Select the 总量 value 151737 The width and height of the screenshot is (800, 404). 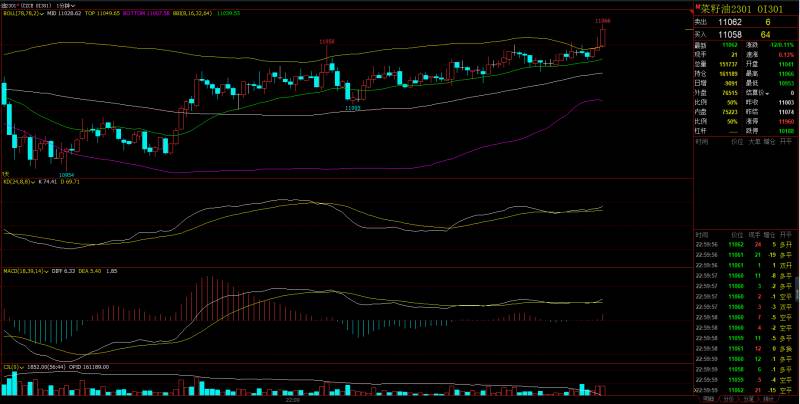coord(728,64)
